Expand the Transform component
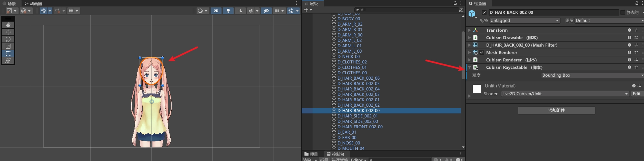 (x=469, y=30)
